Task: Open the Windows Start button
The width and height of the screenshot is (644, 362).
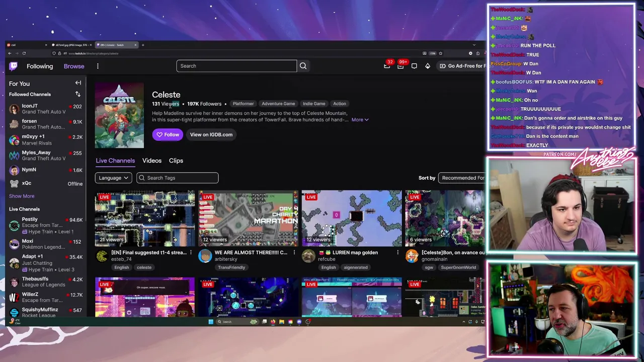Action: tap(211, 322)
